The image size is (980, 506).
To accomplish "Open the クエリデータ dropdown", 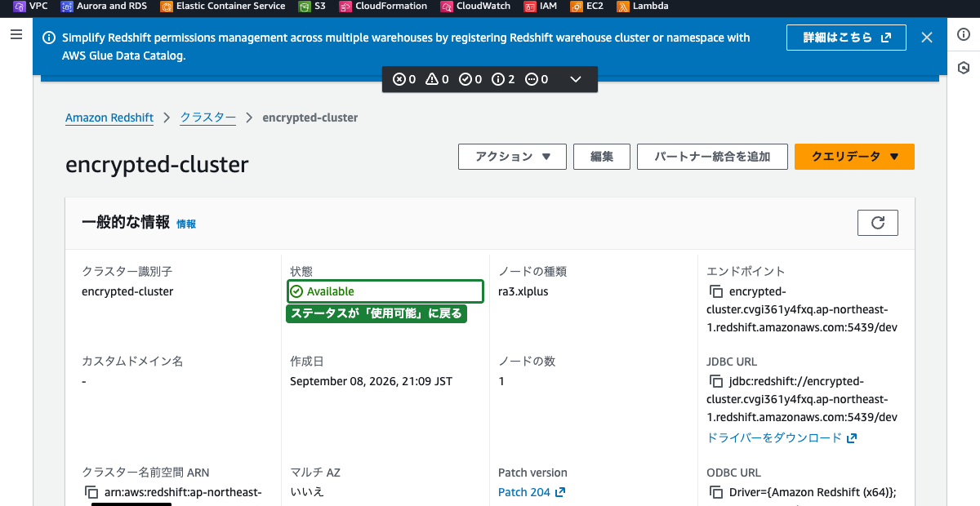I will (854, 157).
